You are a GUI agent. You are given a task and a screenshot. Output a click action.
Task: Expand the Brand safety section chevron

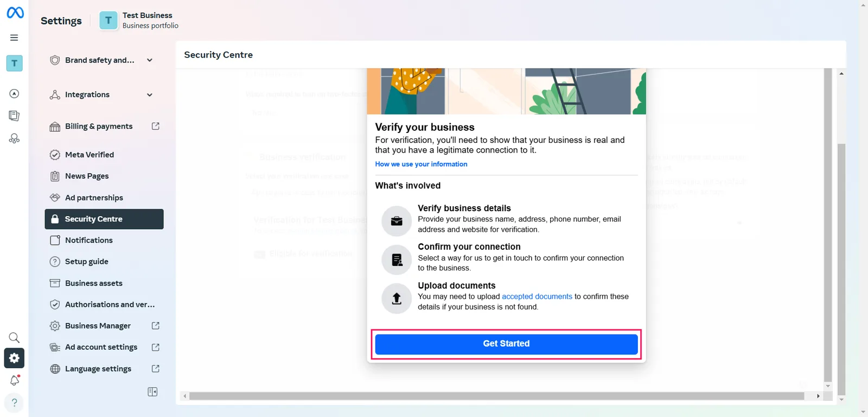point(150,60)
